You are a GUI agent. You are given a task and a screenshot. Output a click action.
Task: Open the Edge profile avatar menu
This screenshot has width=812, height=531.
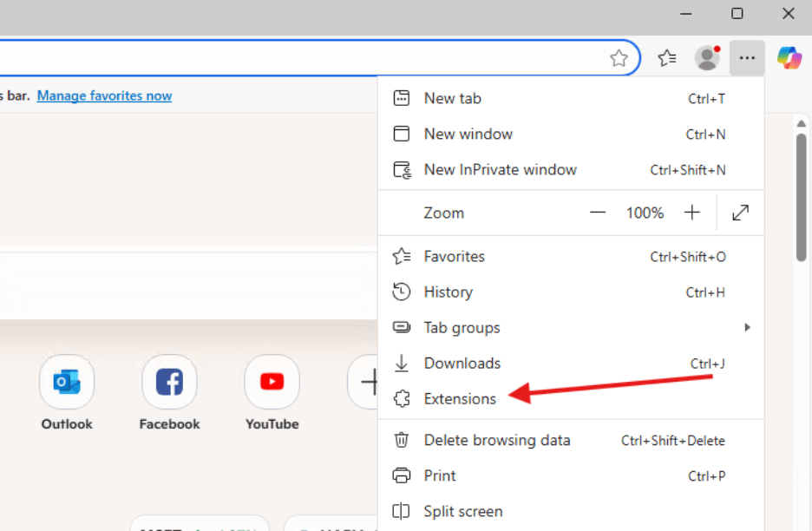click(706, 57)
